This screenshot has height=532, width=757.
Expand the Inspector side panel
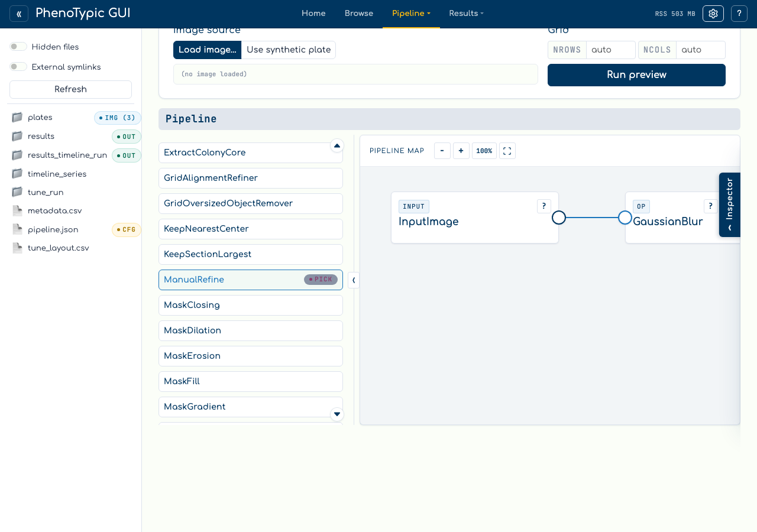coord(730,205)
